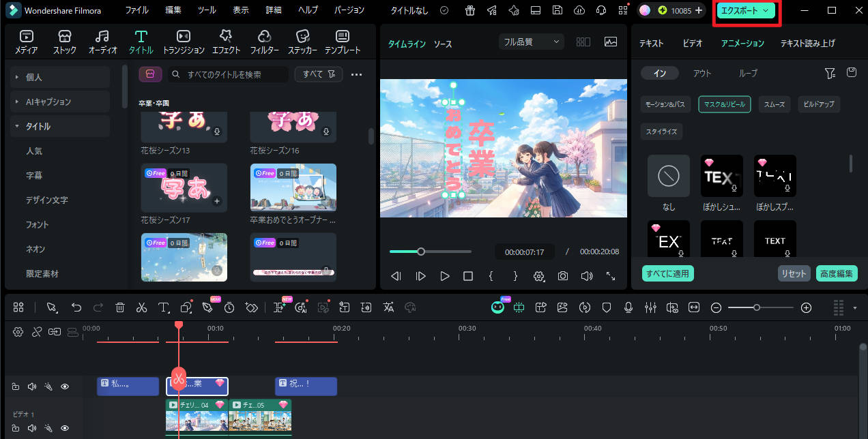Switch to the アニメーション tab
The height and width of the screenshot is (439, 868).
coord(742,42)
